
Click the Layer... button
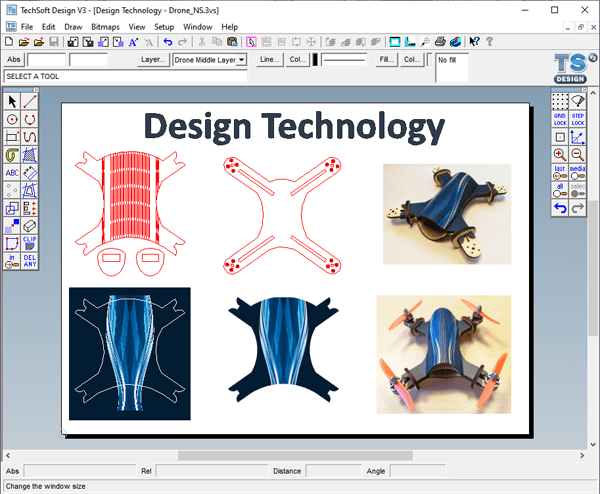pos(153,60)
